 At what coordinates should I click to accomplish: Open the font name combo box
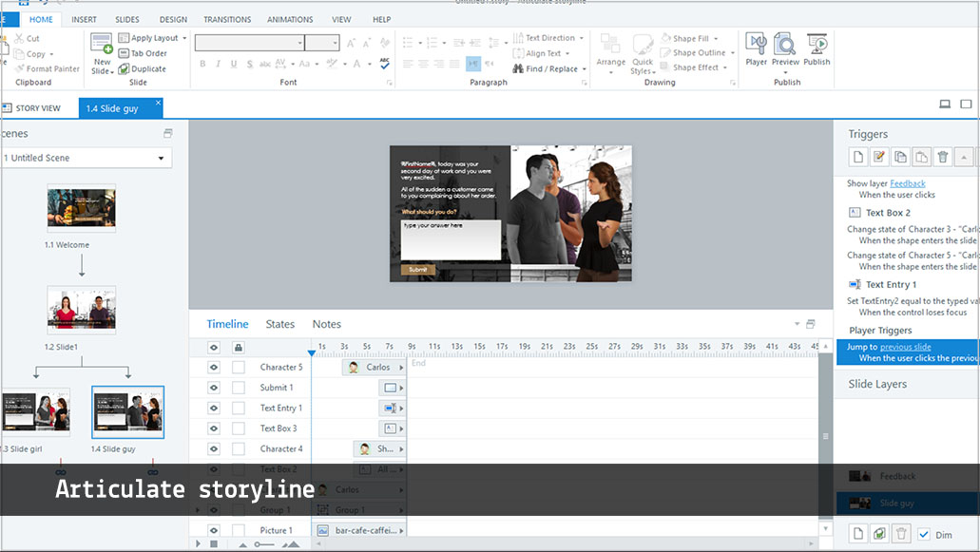(x=250, y=43)
